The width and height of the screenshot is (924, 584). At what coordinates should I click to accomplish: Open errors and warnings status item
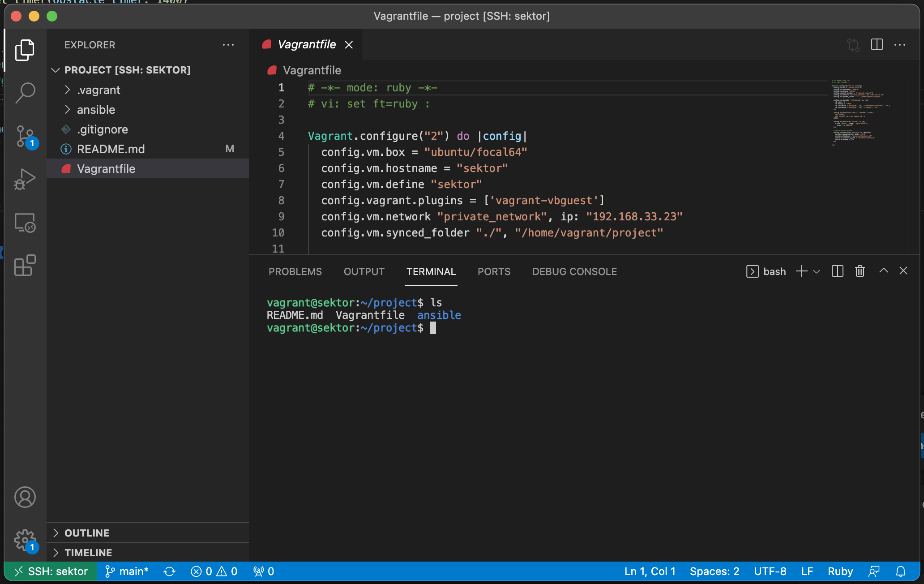pyautogui.click(x=214, y=571)
